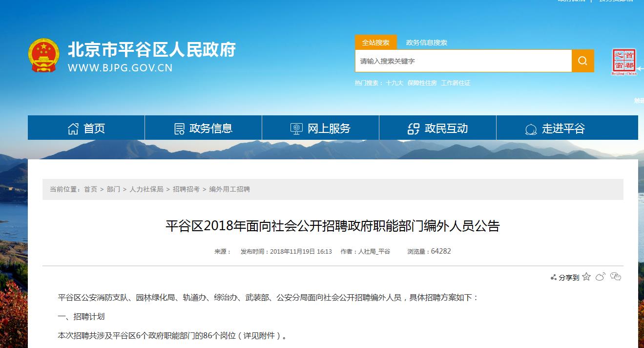Screen dimensions: 644x348
Task: Click the people icon beside 政民互动
Action: point(413,128)
